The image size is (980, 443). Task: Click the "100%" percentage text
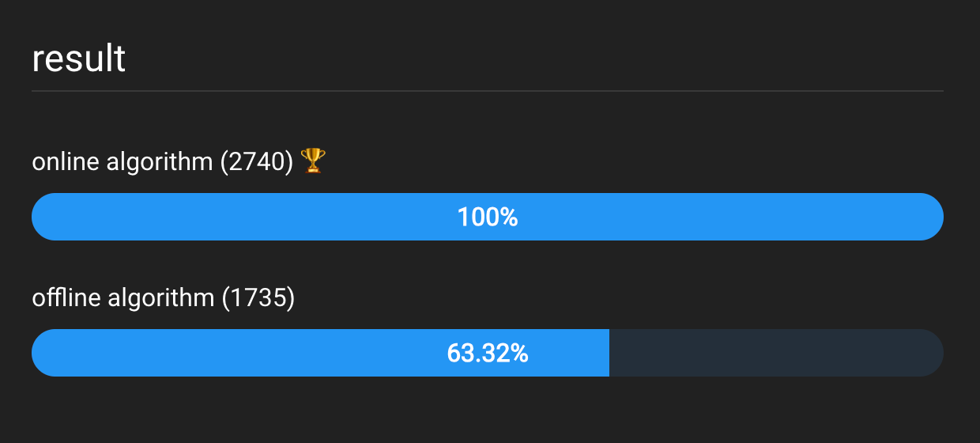(487, 218)
